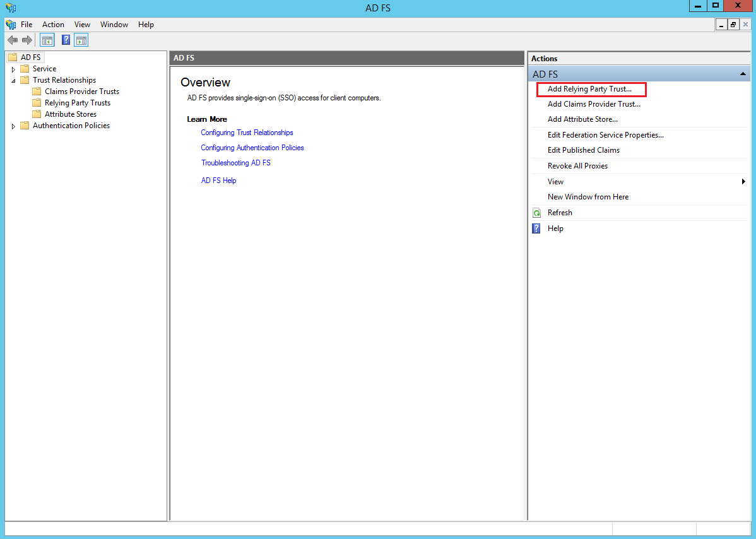Expand the Service tree node
Image resolution: width=756 pixels, height=539 pixels.
click(x=13, y=69)
